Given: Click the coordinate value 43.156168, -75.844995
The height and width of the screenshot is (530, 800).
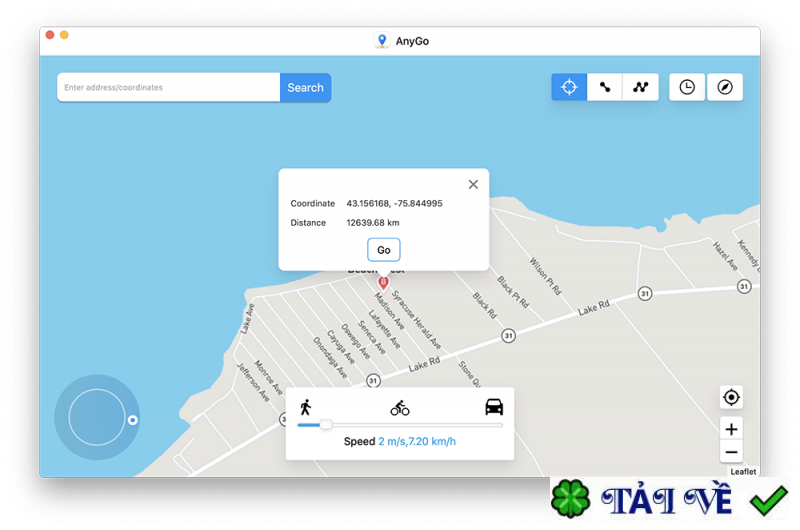Looking at the screenshot, I should point(394,204).
